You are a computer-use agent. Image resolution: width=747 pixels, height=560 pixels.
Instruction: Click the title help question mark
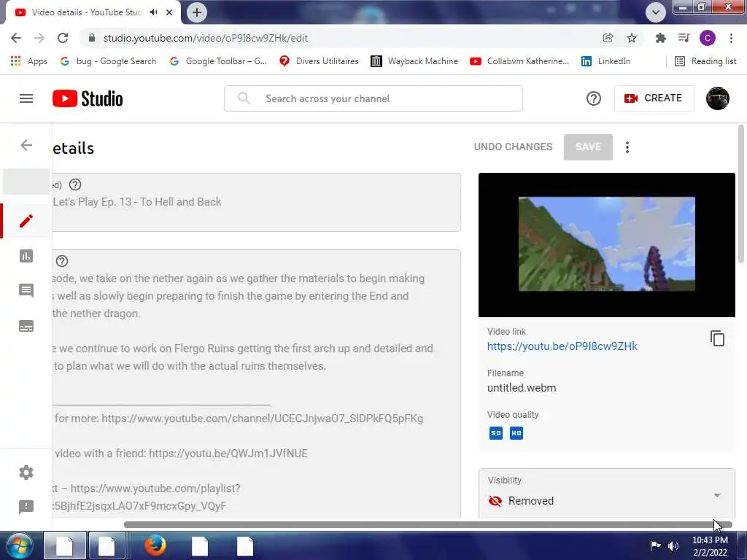(75, 184)
